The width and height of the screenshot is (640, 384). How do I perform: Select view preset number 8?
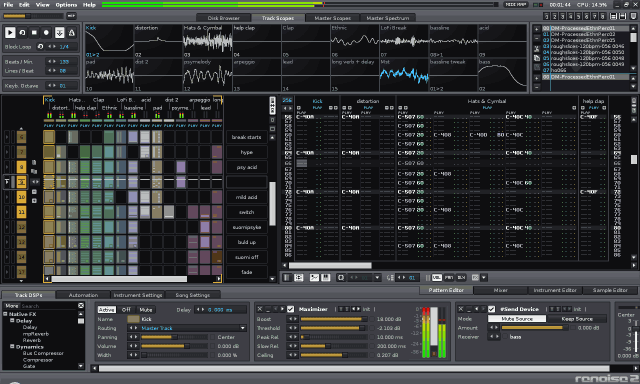(x=602, y=16)
